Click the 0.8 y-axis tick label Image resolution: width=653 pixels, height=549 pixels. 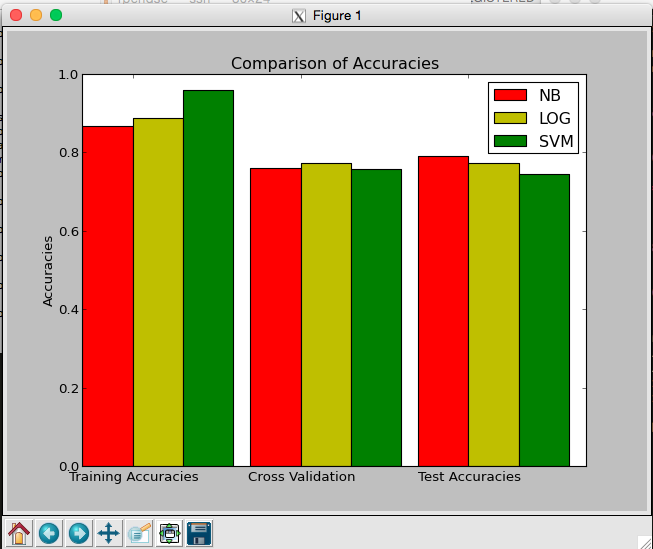(68, 153)
